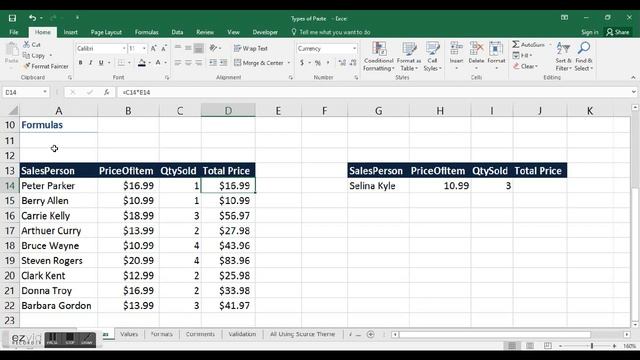Screen dimensions: 640x360
Task: Open the Values sheet tab
Action: [x=129, y=334]
